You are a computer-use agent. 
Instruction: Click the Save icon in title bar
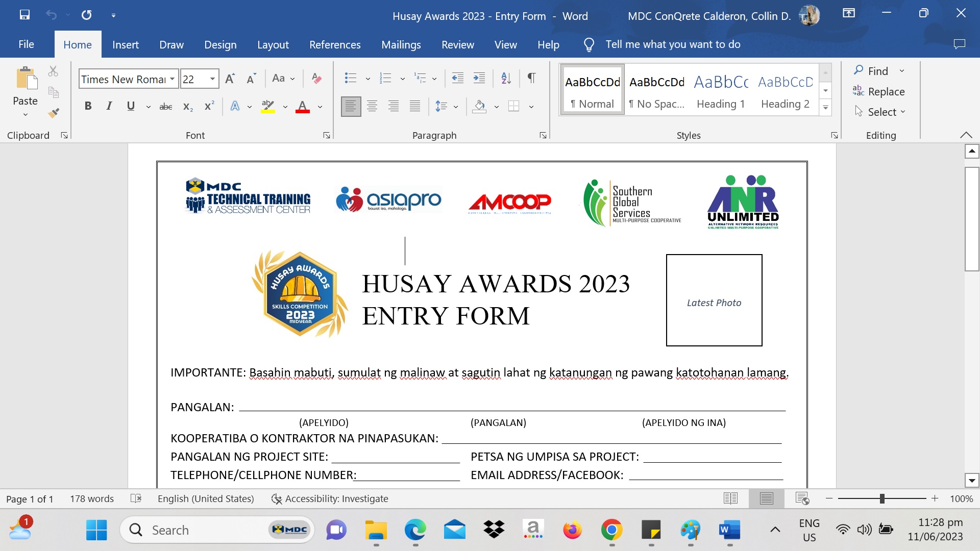coord(24,15)
